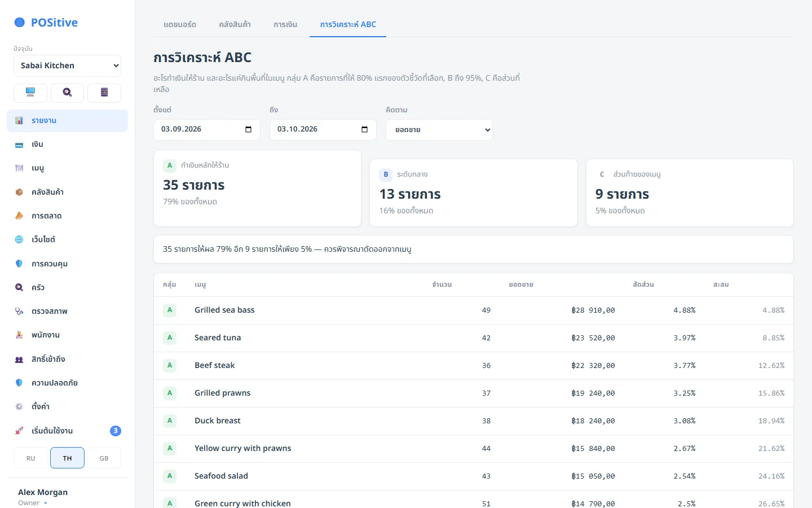This screenshot has width=812, height=508.
Task: Open ความปลอดภัย sidebar item
Action: click(x=67, y=383)
